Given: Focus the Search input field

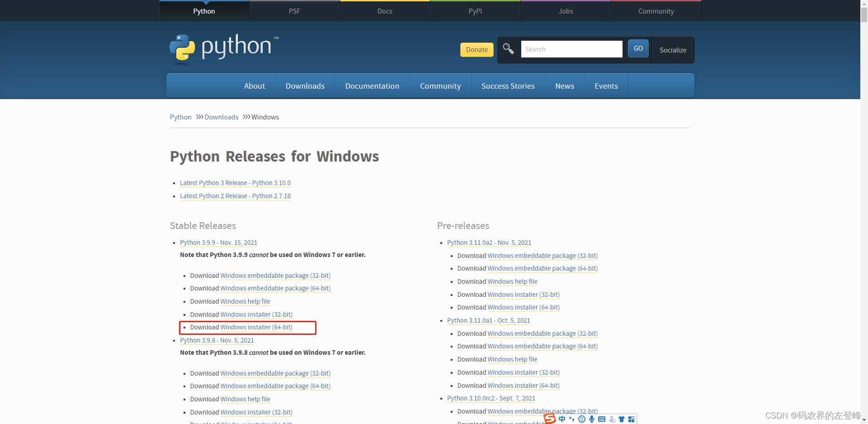Looking at the screenshot, I should pos(572,49).
